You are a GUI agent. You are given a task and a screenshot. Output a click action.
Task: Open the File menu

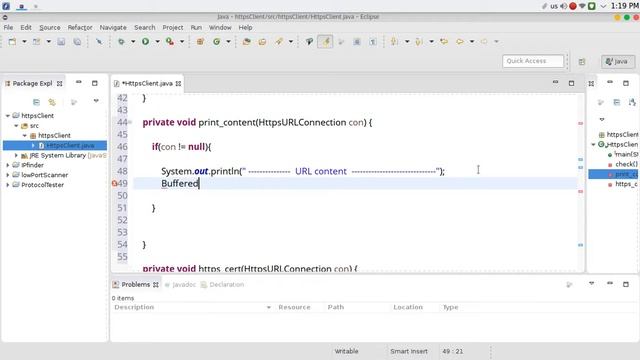point(8,27)
